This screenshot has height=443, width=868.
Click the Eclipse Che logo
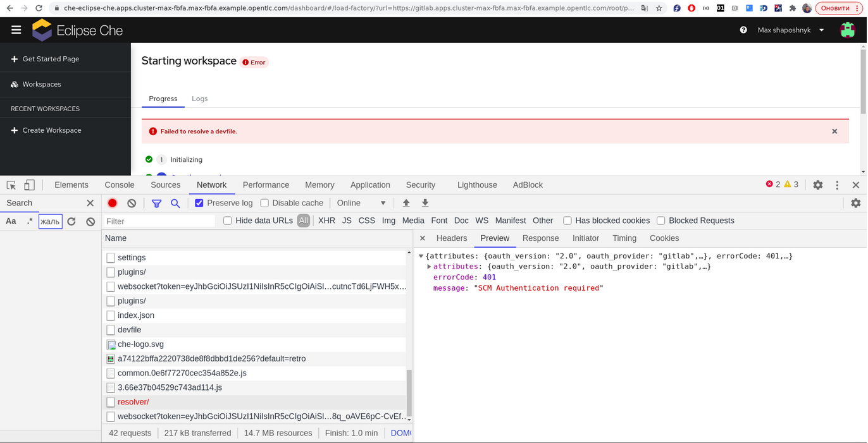click(x=78, y=30)
